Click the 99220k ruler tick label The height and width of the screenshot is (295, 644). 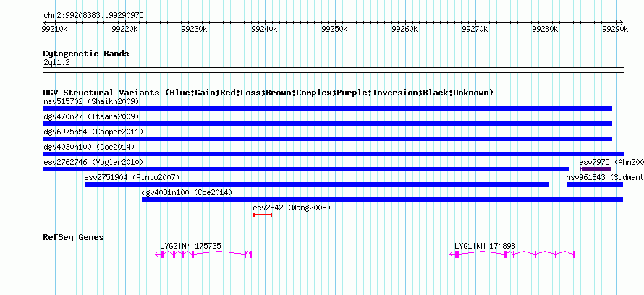pos(124,29)
